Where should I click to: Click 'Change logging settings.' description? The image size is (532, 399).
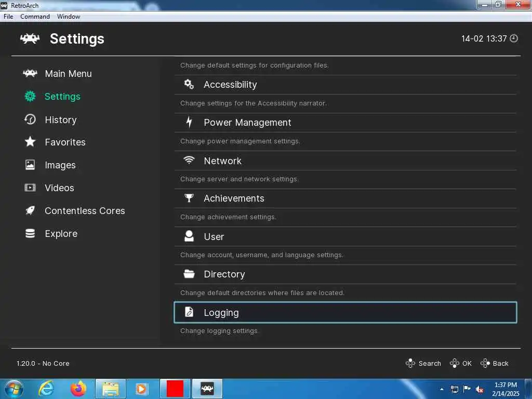[219, 331]
